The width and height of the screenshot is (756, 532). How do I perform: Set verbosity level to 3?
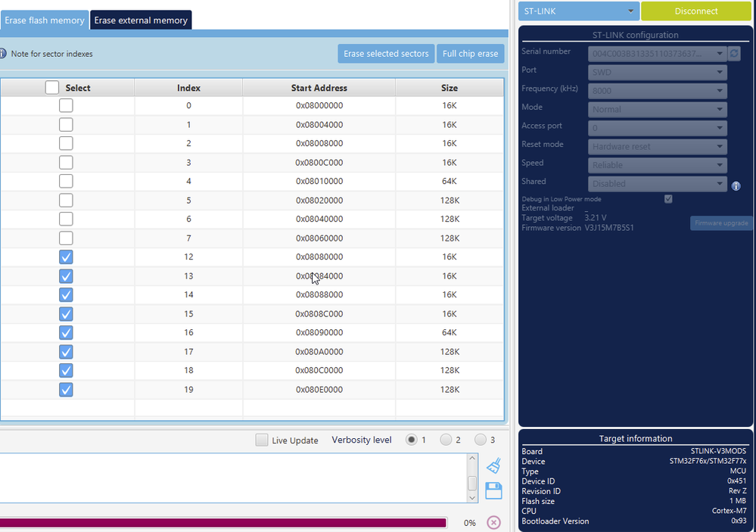(x=481, y=440)
